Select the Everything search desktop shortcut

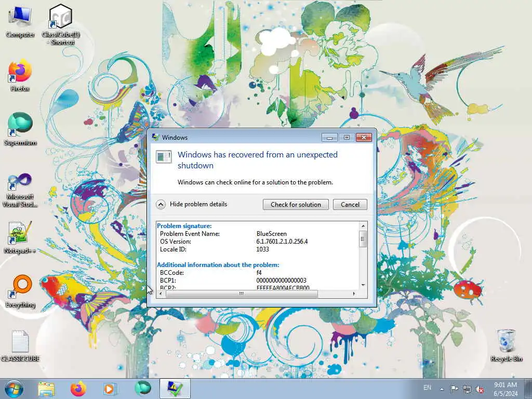pyautogui.click(x=20, y=292)
